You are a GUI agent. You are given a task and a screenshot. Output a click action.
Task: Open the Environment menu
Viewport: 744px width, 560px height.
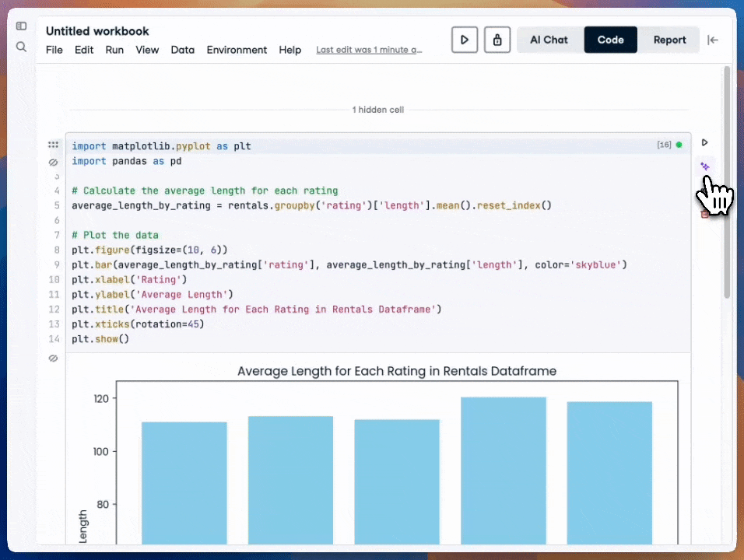(x=237, y=50)
